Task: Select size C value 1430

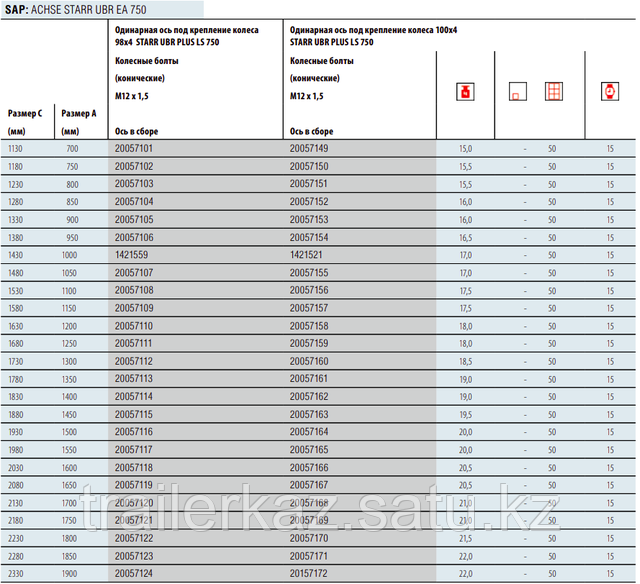Action: coord(16,255)
